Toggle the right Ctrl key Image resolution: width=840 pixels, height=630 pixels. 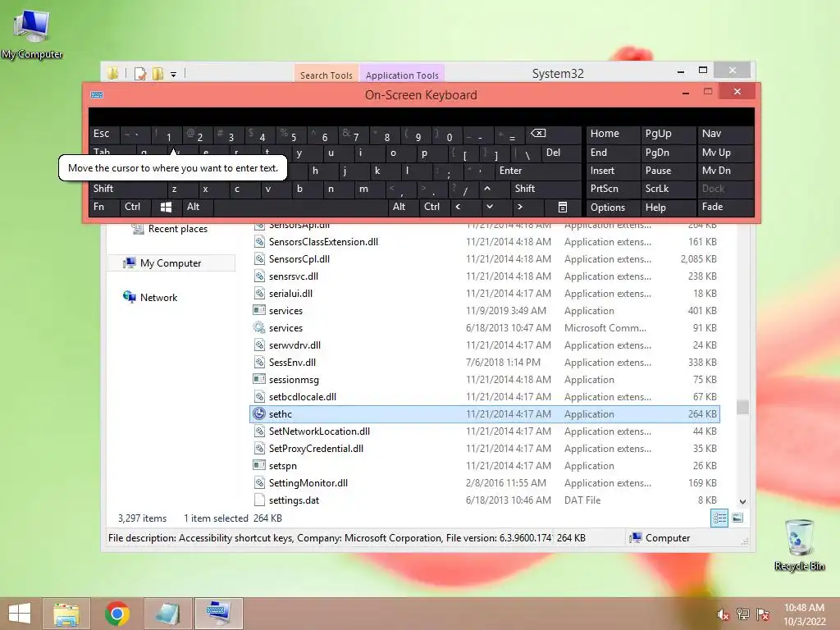[x=434, y=207]
